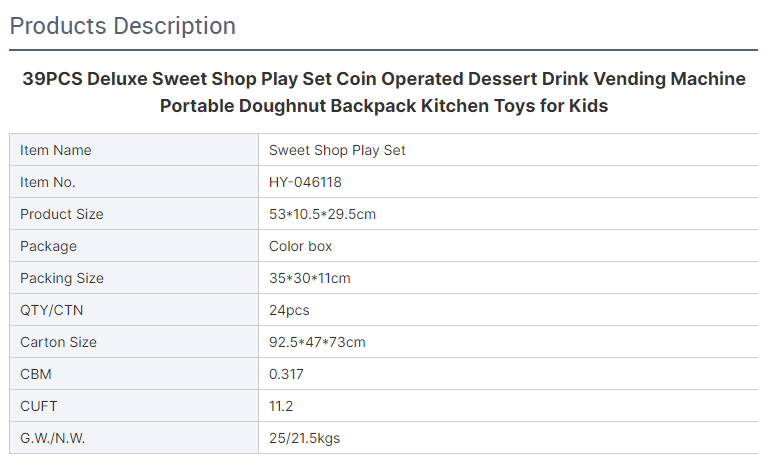
Task: Select the 35*30*11cm packing size value
Action: coord(310,278)
